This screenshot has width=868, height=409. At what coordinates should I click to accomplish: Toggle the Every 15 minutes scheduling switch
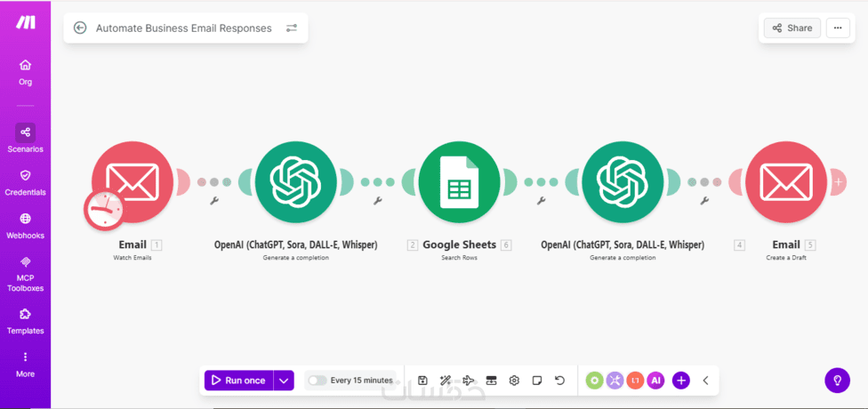pos(317,381)
